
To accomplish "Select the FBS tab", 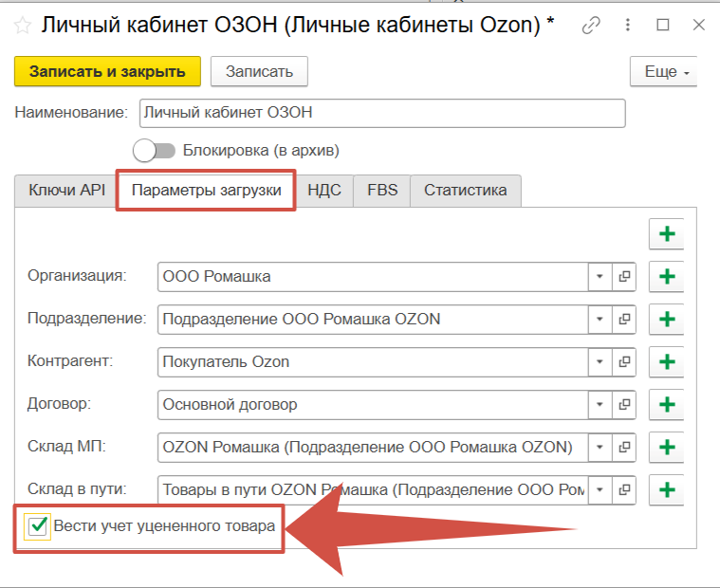I will [x=382, y=190].
